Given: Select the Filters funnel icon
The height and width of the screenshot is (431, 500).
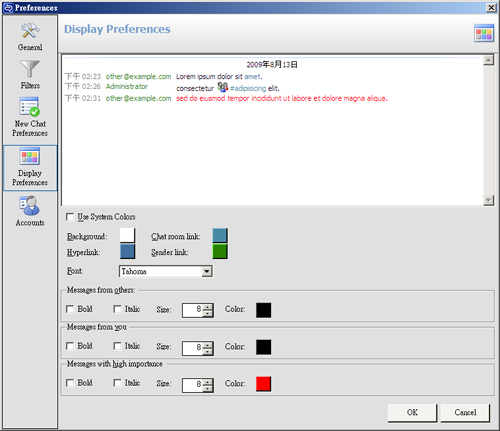Looking at the screenshot, I should [x=30, y=68].
